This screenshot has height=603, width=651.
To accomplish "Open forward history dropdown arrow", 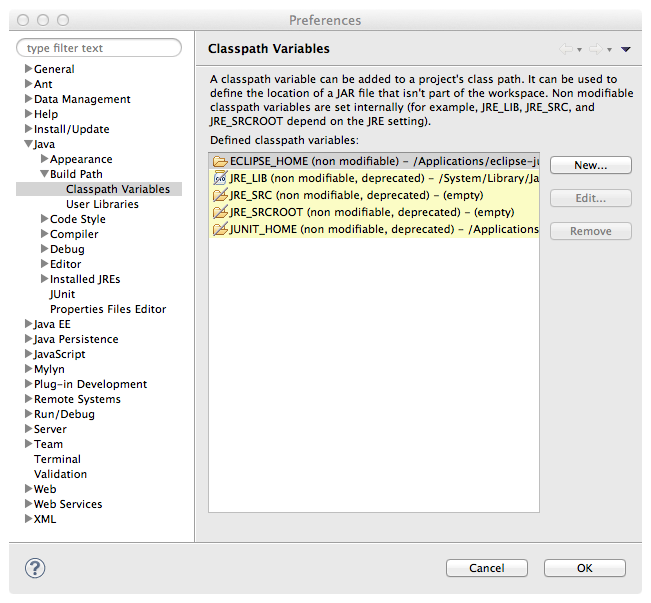I will (x=609, y=50).
